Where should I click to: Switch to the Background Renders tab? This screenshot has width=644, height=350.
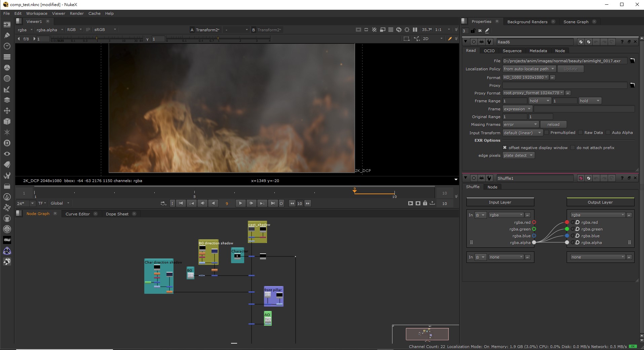tap(527, 22)
